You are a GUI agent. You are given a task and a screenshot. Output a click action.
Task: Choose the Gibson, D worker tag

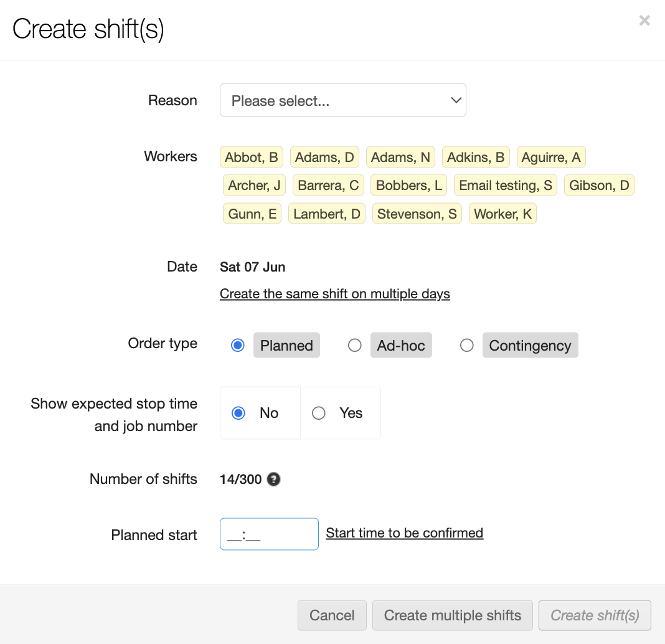pyautogui.click(x=599, y=186)
